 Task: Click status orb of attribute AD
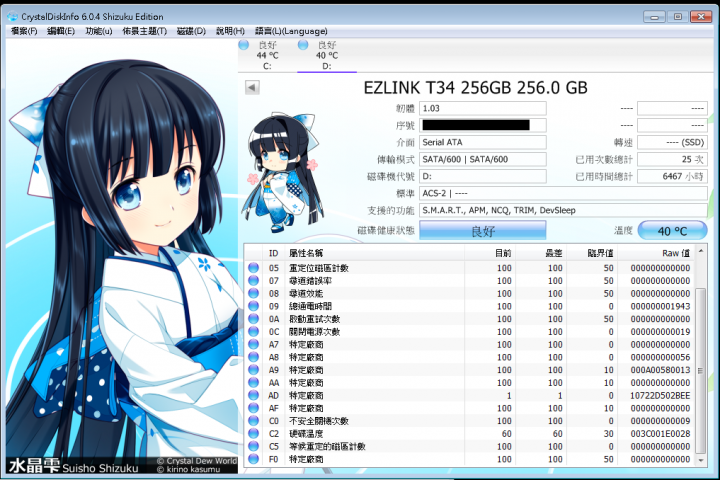click(253, 395)
